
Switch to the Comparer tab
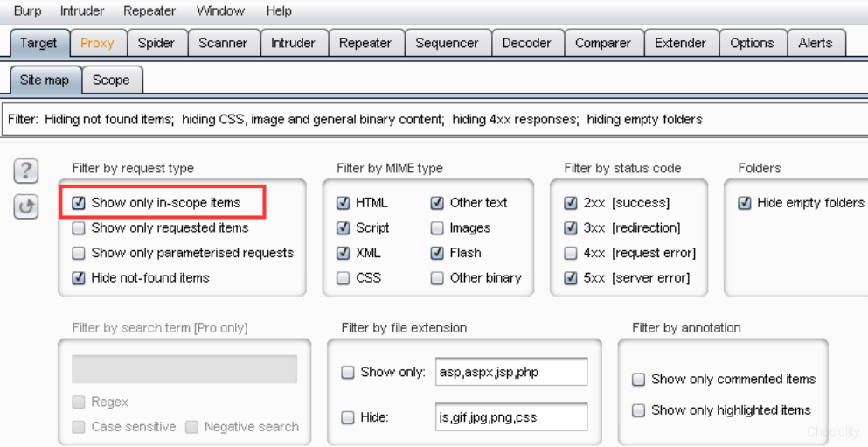click(603, 43)
